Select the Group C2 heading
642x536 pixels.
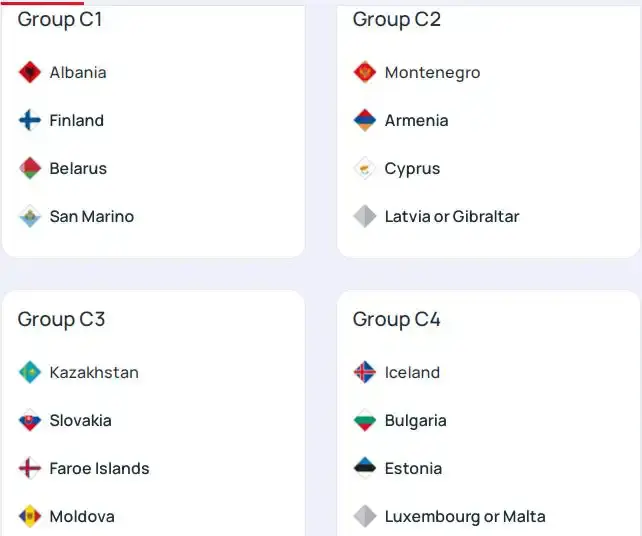pos(397,19)
